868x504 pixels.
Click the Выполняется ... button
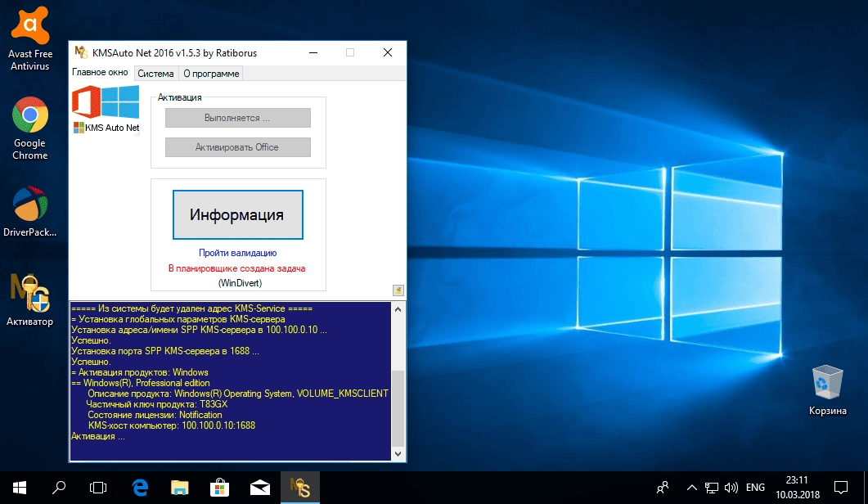click(238, 118)
